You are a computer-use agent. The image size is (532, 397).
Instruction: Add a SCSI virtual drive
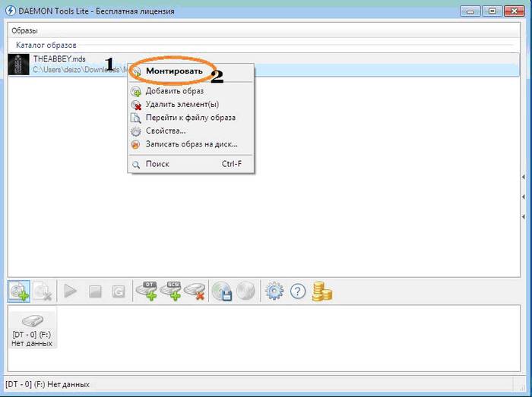(x=171, y=291)
